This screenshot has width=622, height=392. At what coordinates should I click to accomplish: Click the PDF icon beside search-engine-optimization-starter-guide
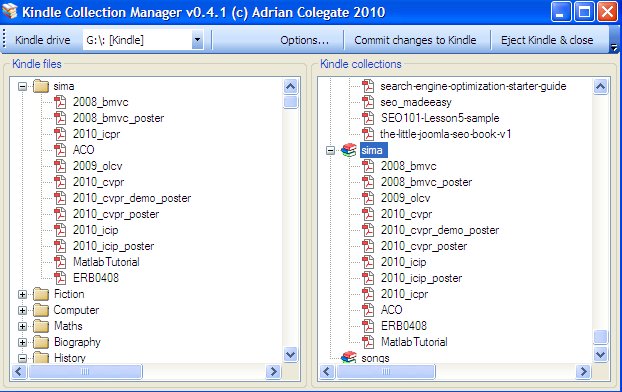[368, 86]
